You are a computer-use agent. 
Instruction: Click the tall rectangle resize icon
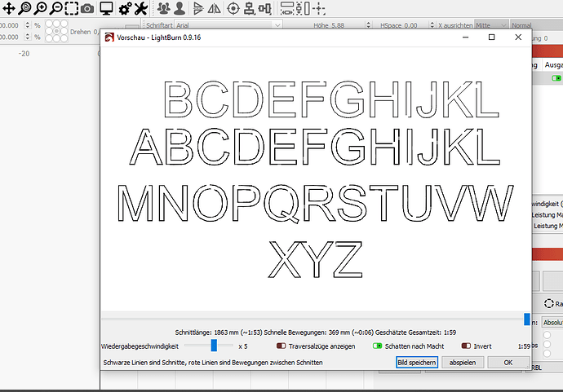(x=307, y=8)
